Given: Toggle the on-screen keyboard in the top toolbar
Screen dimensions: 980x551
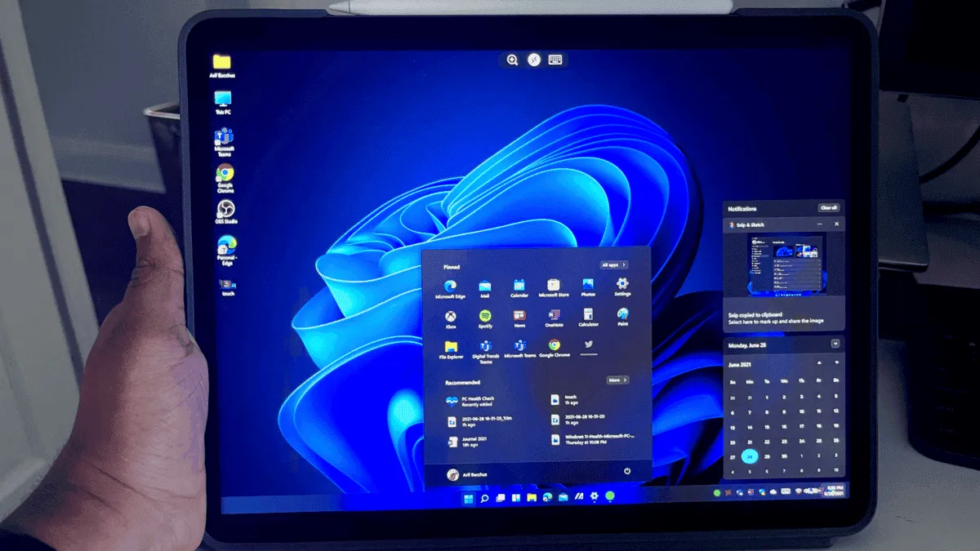Looking at the screenshot, I should point(555,60).
